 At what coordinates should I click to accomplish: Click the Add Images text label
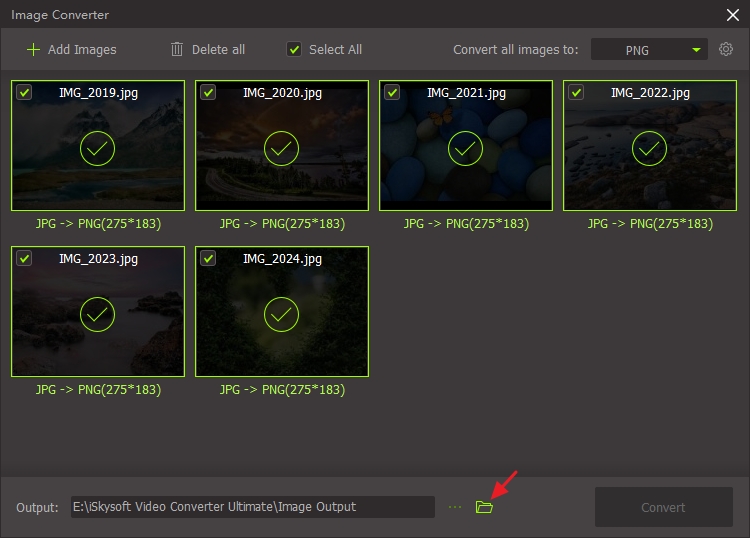(x=82, y=49)
